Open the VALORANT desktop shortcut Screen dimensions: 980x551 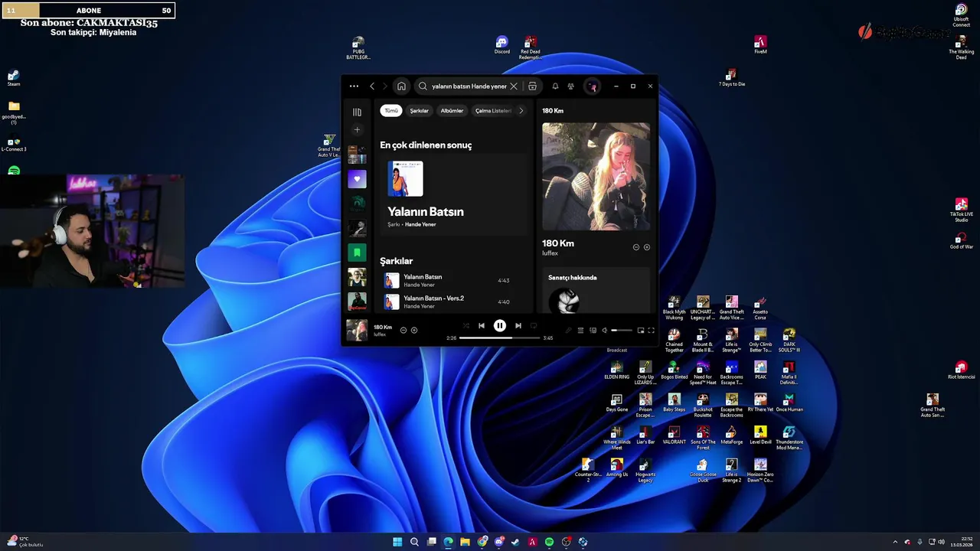[674, 436]
